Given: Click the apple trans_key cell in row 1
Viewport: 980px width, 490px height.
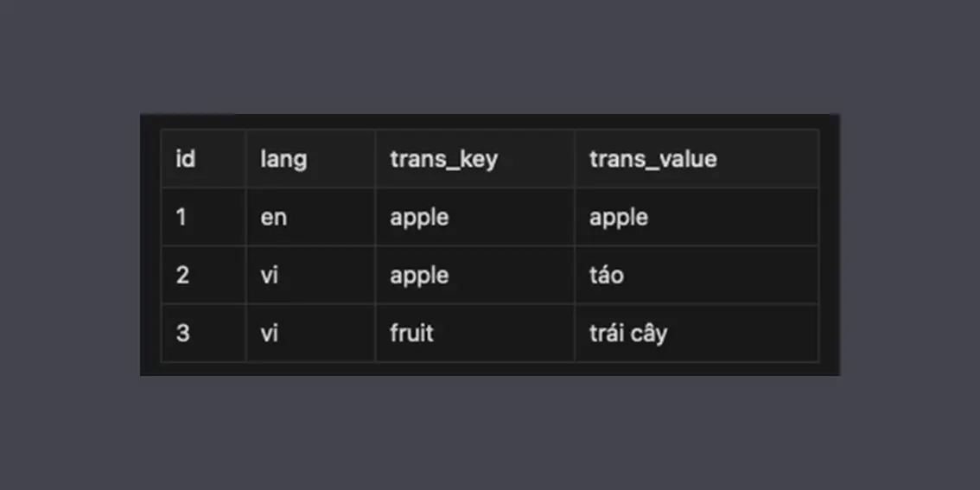Looking at the screenshot, I should 475,217.
